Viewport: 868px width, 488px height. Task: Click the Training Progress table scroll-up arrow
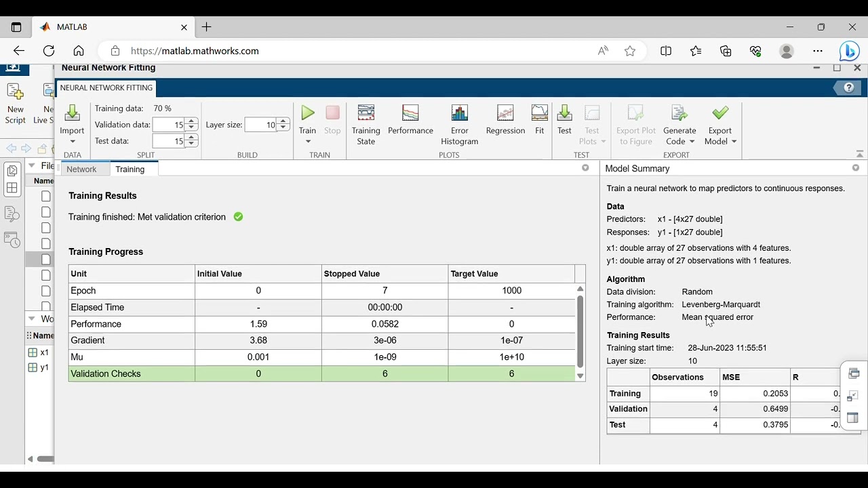pyautogui.click(x=580, y=289)
